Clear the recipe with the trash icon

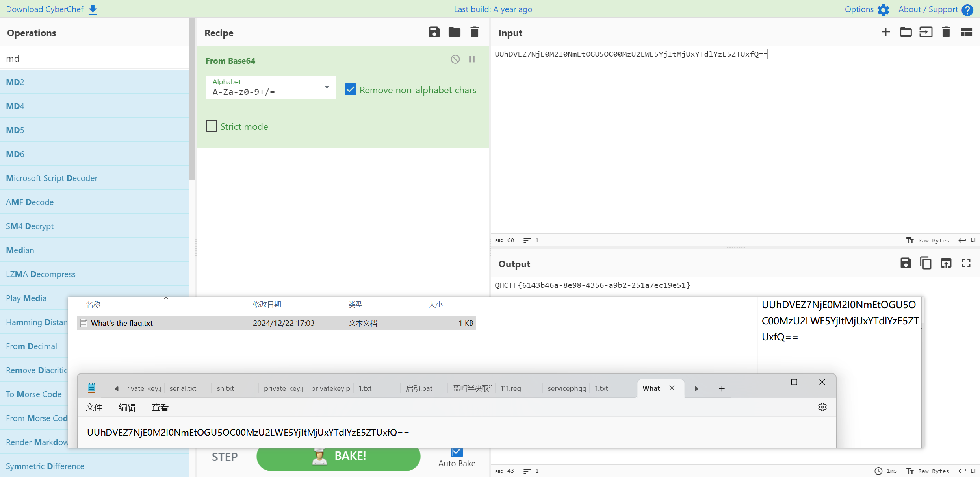coord(475,32)
